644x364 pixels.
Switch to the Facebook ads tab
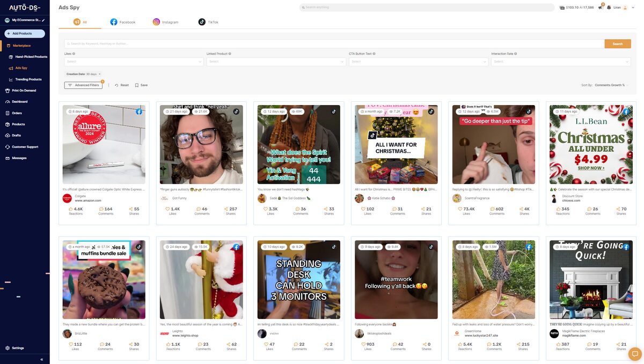(123, 22)
